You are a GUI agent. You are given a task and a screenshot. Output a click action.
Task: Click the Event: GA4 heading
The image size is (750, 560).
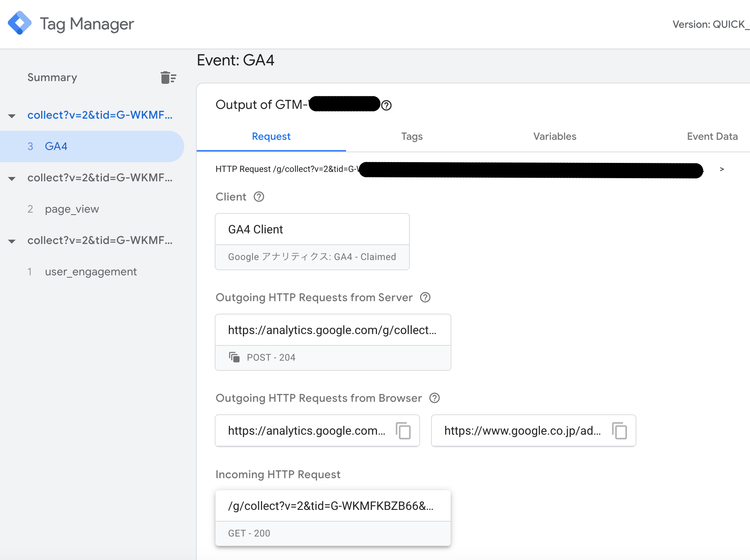coord(236,60)
